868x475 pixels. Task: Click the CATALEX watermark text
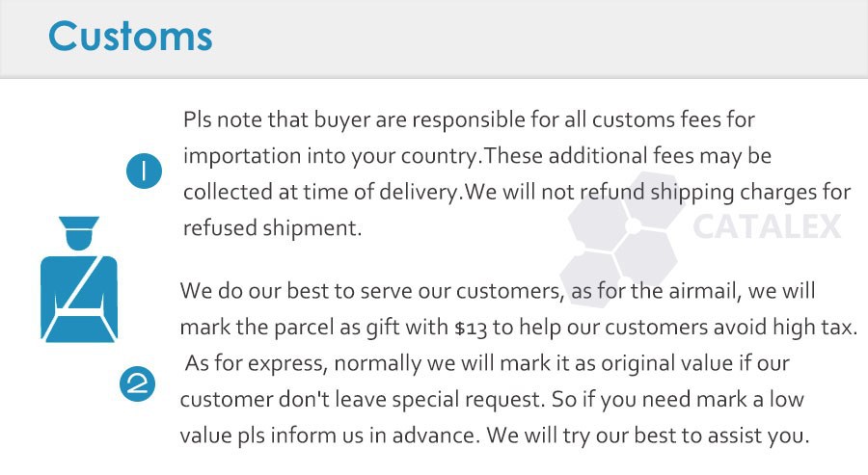[767, 226]
